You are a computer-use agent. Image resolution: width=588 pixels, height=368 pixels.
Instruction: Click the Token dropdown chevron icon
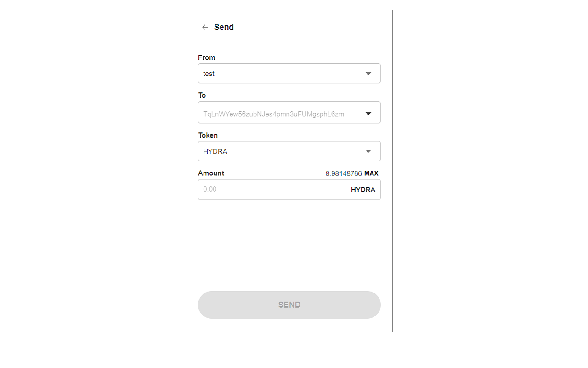click(368, 151)
